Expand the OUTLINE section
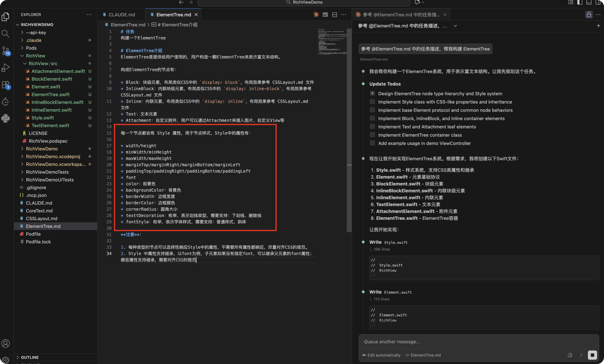 [x=30, y=357]
